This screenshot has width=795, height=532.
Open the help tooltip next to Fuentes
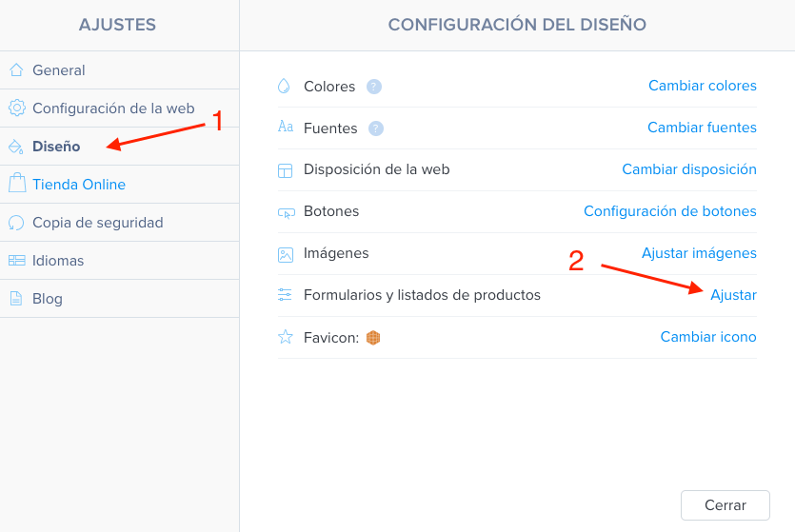pyautogui.click(x=376, y=128)
